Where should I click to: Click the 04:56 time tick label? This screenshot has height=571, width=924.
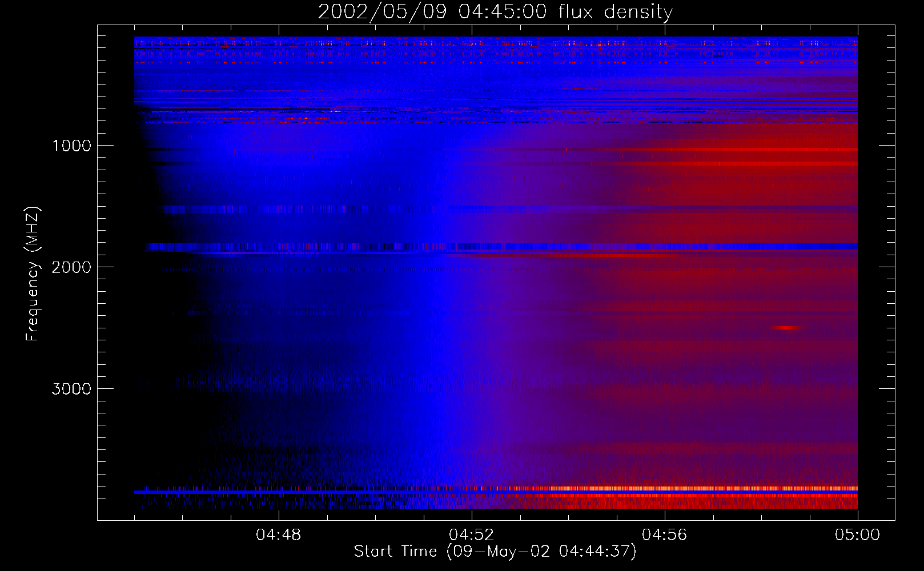click(x=665, y=535)
